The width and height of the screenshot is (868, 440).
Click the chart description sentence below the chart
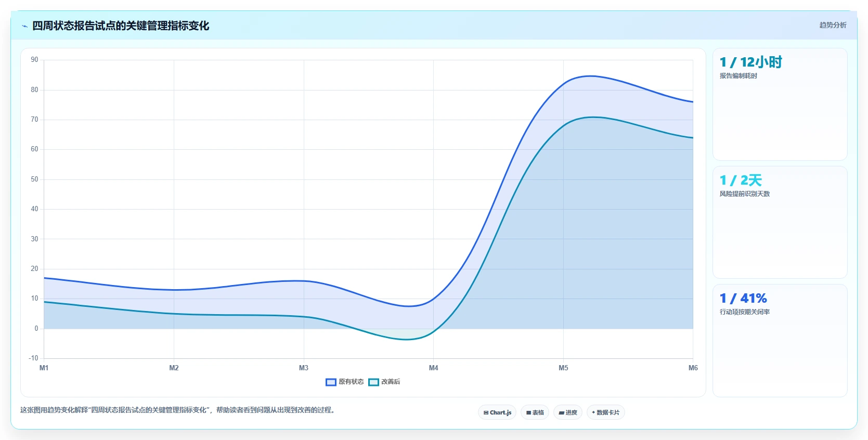[x=179, y=410]
